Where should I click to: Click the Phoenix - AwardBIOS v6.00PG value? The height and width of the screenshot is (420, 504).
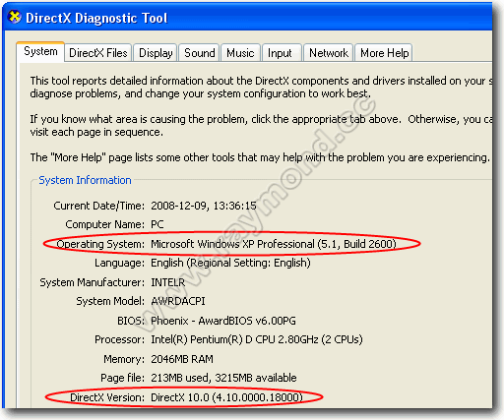223,321
